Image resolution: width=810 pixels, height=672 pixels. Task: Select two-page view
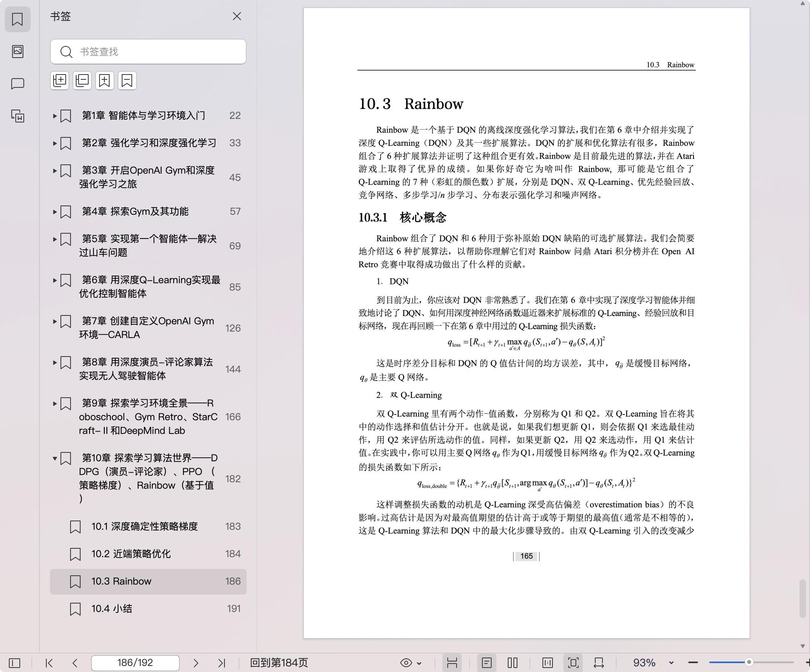pyautogui.click(x=513, y=663)
